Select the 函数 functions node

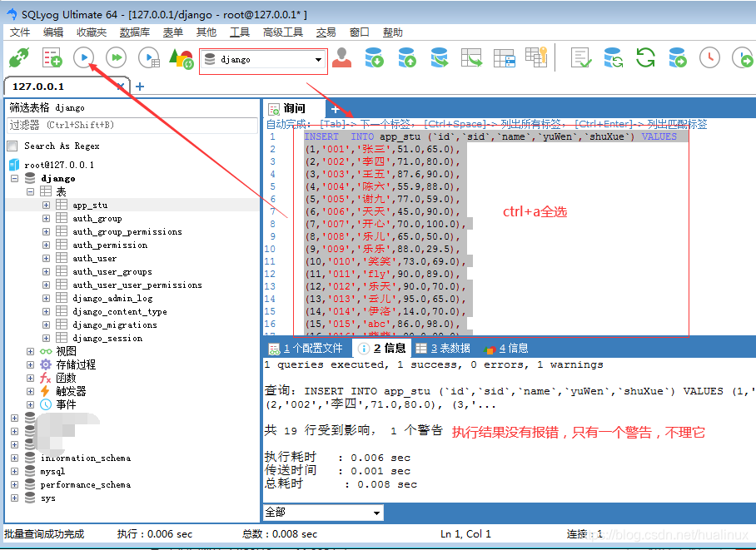coord(66,378)
